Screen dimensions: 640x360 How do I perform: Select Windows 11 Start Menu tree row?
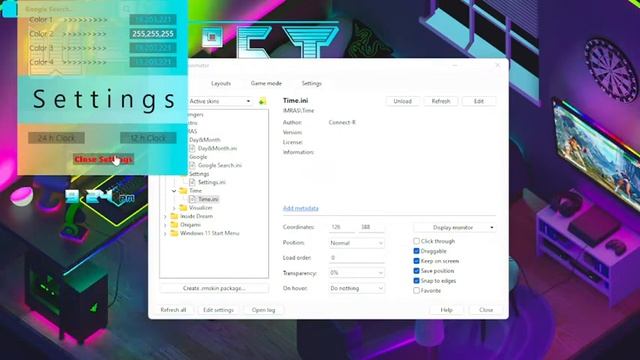(209, 233)
